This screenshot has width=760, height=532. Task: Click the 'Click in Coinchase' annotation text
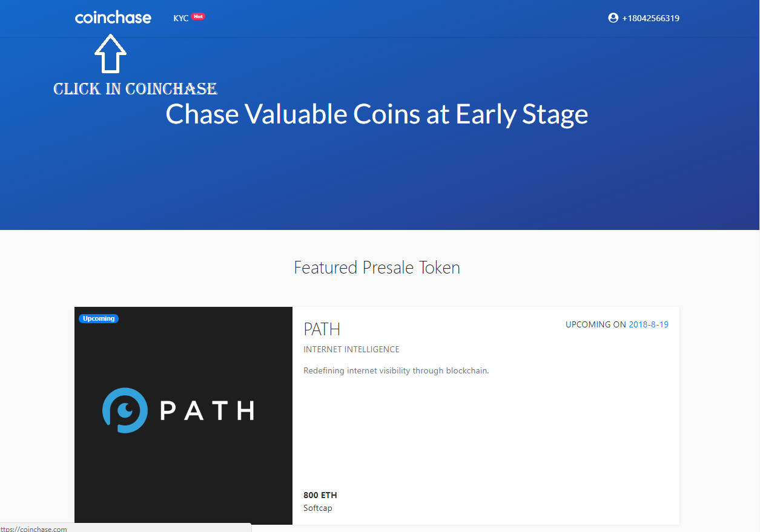[135, 89]
